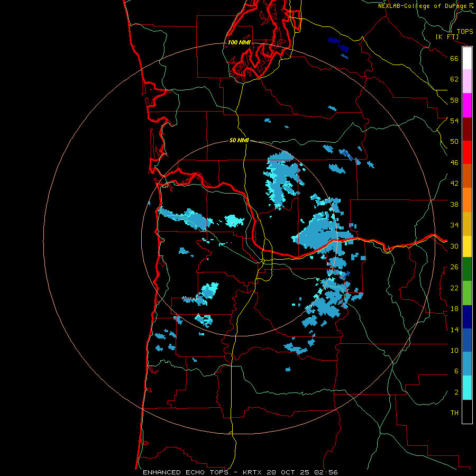Pick the dark green legend swatch

467,269
